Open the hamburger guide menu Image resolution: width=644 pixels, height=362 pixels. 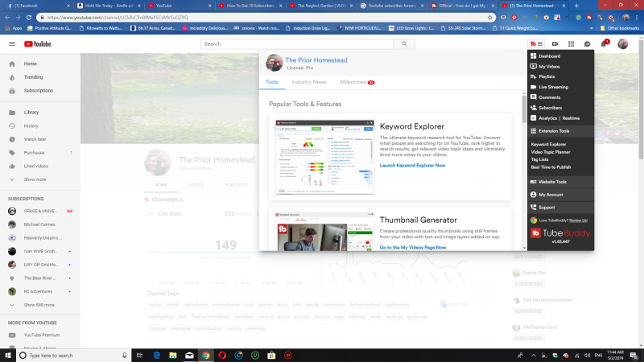point(12,43)
